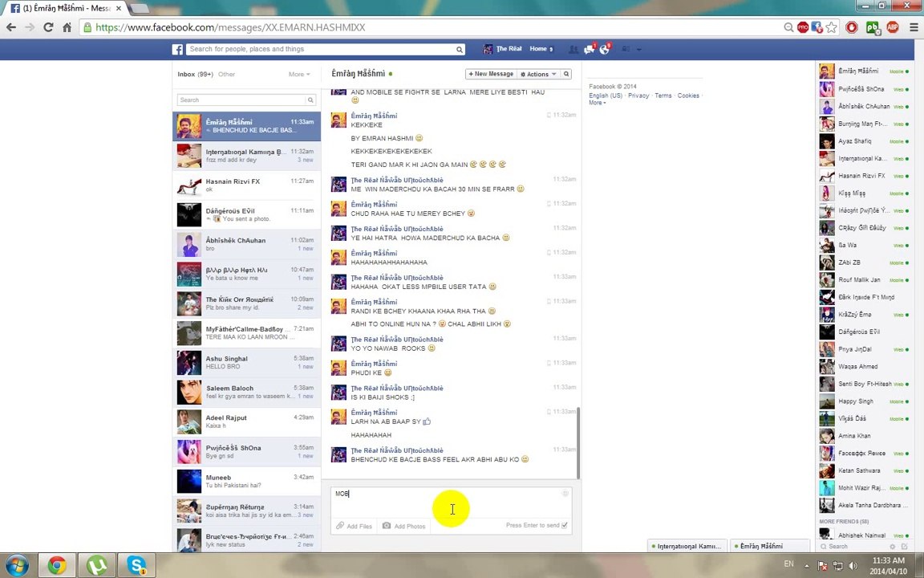The height and width of the screenshot is (578, 924).
Task: Expand the Actions dropdown
Action: pos(538,75)
